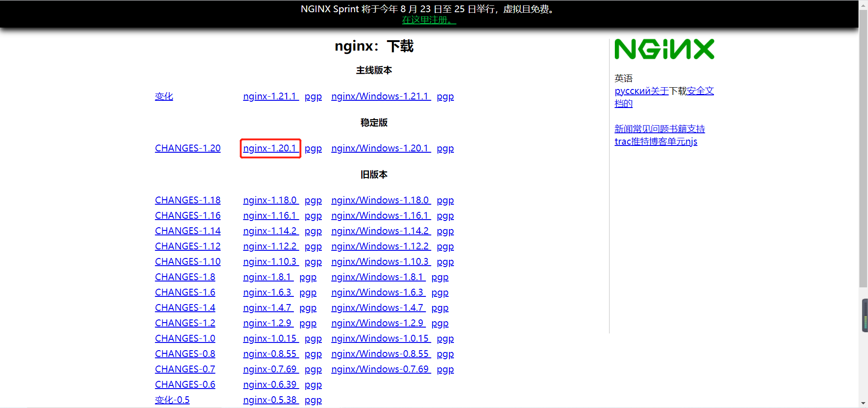Open the pgp signature for nginx-1.21.1
The width and height of the screenshot is (868, 408).
click(x=313, y=96)
